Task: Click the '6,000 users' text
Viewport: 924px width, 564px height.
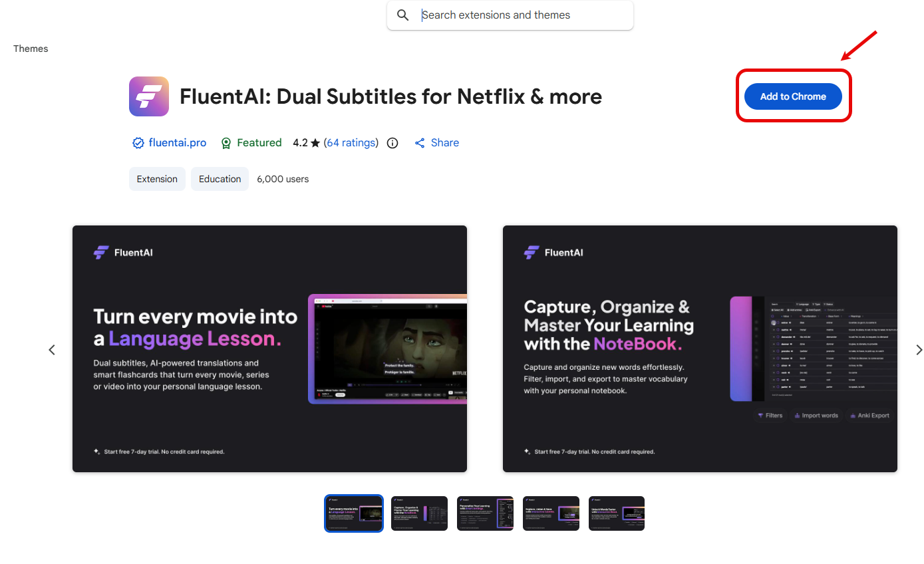Action: tap(283, 179)
